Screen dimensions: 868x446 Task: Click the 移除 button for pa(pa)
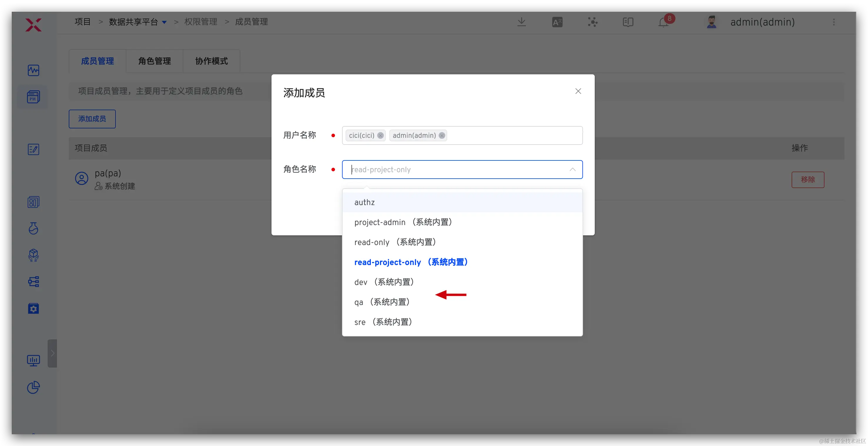[807, 180]
